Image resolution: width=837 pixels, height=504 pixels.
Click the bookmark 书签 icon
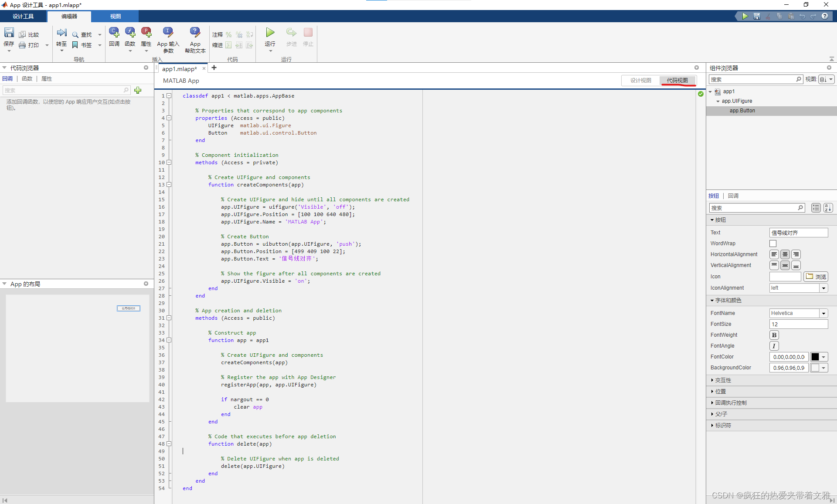click(x=75, y=45)
